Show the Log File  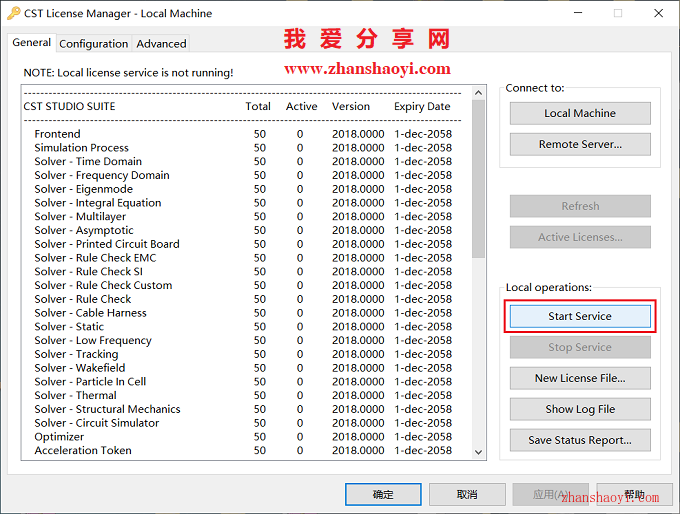coord(580,409)
